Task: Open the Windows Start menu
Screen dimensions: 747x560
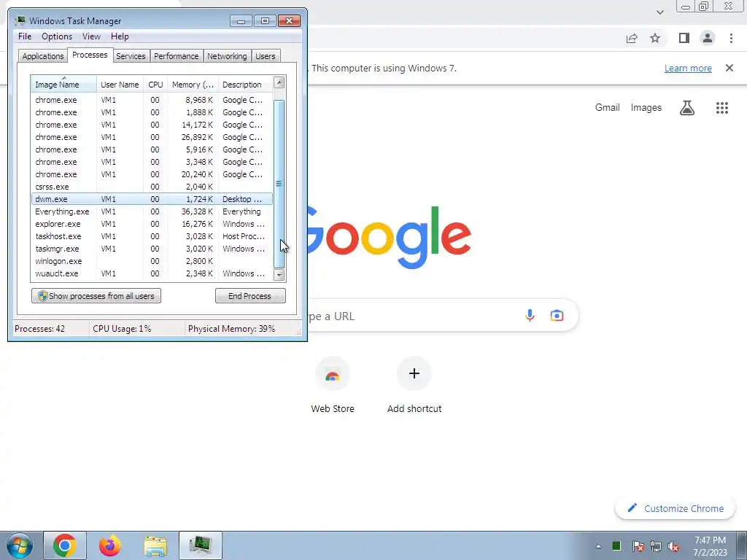Action: point(20,545)
